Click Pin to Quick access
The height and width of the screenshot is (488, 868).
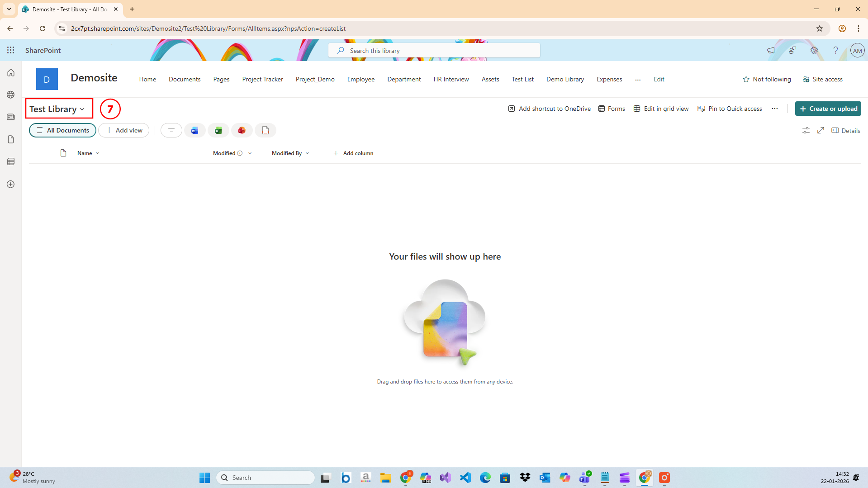pos(730,109)
